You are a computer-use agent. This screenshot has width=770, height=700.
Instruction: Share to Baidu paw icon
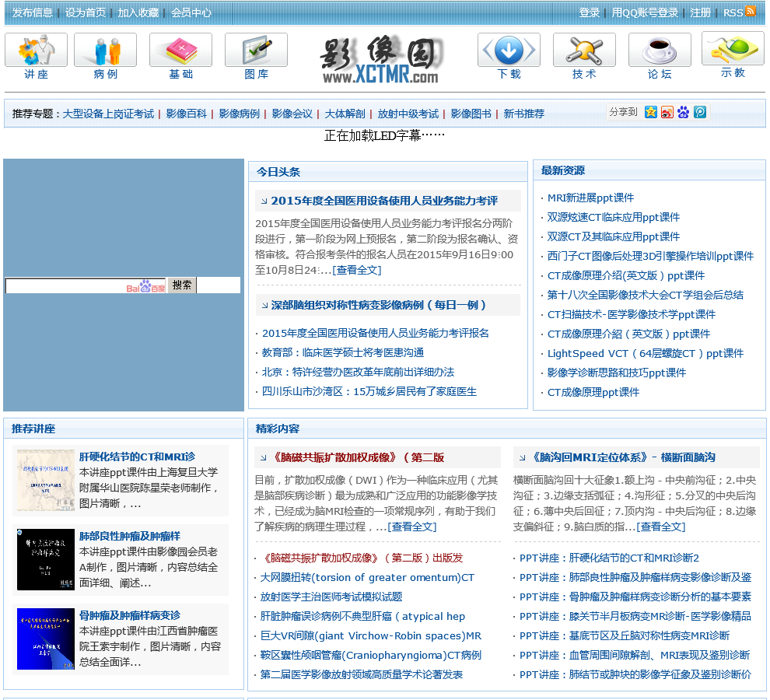pyautogui.click(x=683, y=112)
